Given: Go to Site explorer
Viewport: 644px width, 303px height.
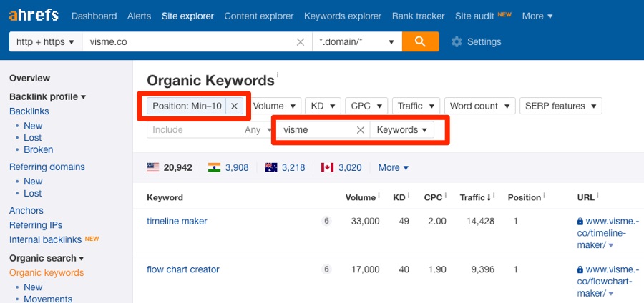Looking at the screenshot, I should coord(187,16).
